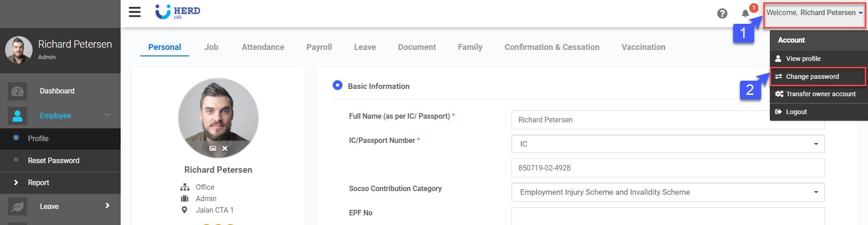Select the Basic Information radio button
This screenshot has width=868, height=225.
338,85
